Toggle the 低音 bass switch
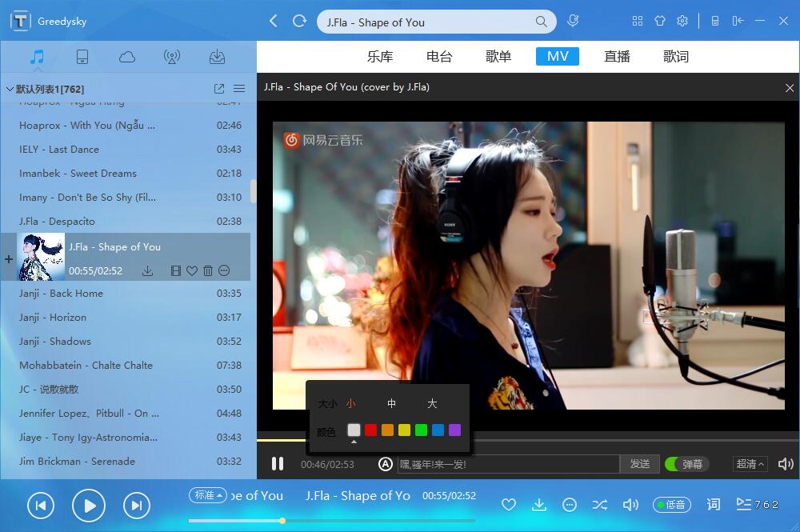This screenshot has height=532, width=800. [x=670, y=505]
